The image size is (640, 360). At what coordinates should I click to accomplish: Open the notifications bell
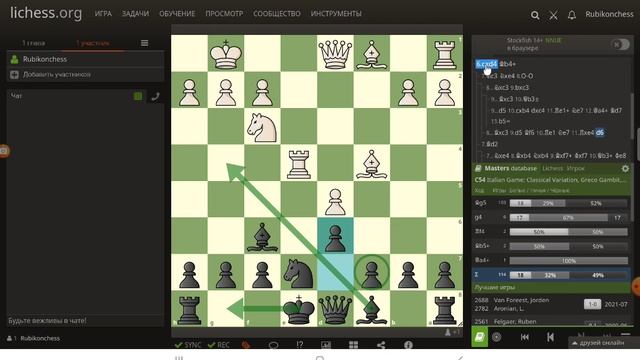click(x=572, y=15)
